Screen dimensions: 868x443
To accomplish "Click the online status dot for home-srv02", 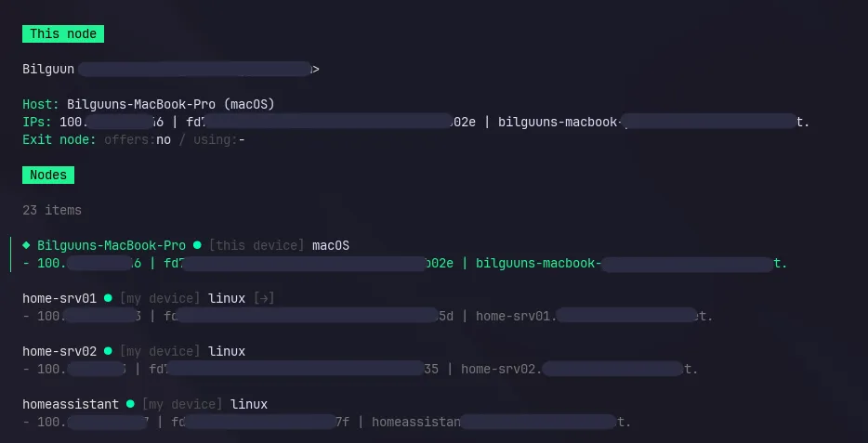I will click(x=108, y=351).
